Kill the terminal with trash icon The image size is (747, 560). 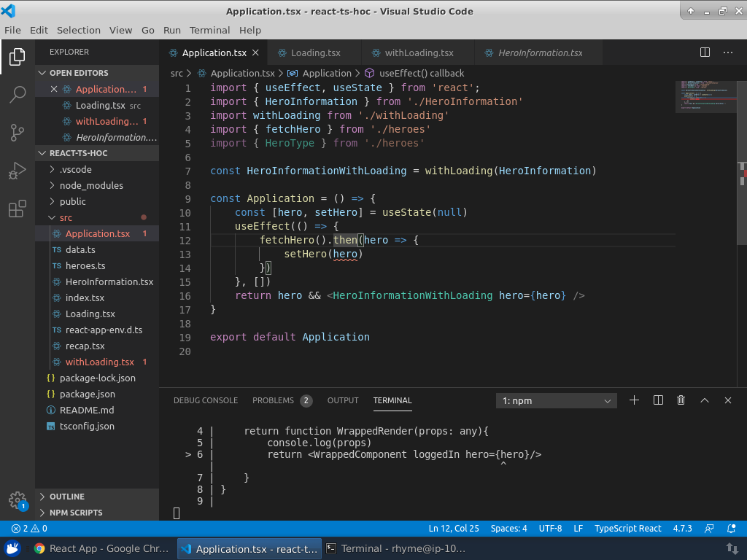tap(681, 400)
